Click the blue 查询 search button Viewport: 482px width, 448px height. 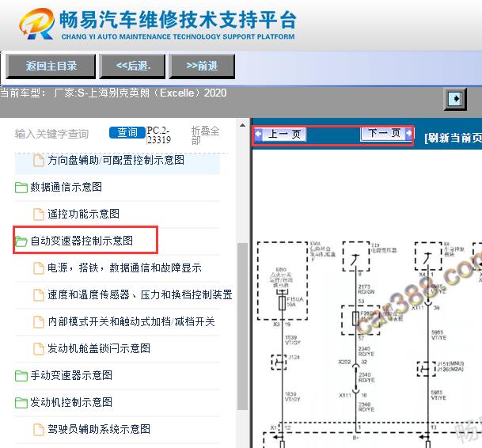point(127,132)
